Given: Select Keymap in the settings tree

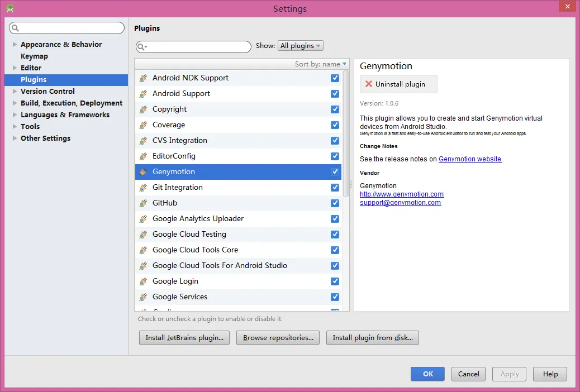Looking at the screenshot, I should (35, 56).
